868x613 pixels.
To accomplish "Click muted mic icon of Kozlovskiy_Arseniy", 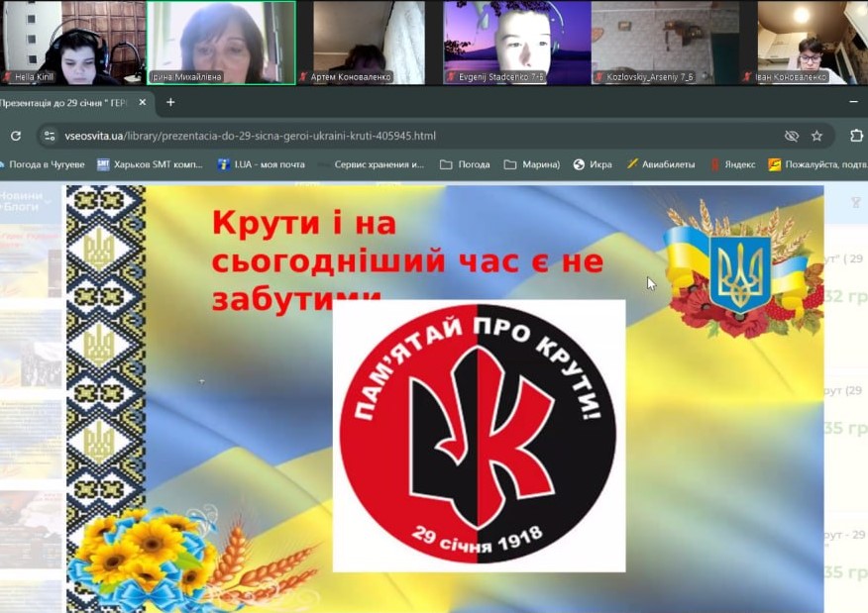I will pyautogui.click(x=598, y=77).
